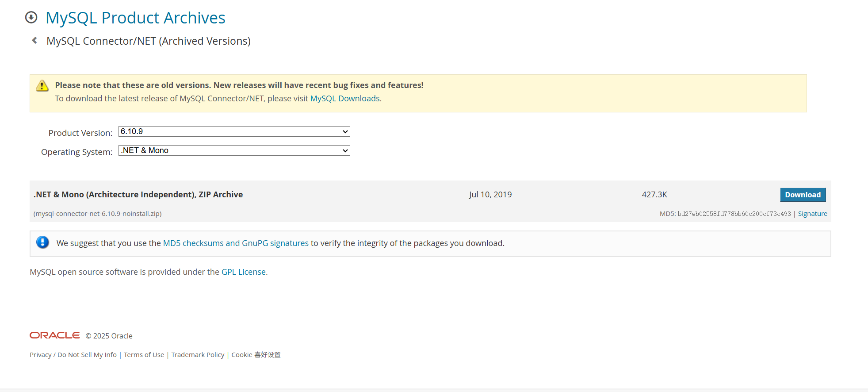Visit the GPL License link
Viewport: 868px width, 392px height.
tap(243, 272)
